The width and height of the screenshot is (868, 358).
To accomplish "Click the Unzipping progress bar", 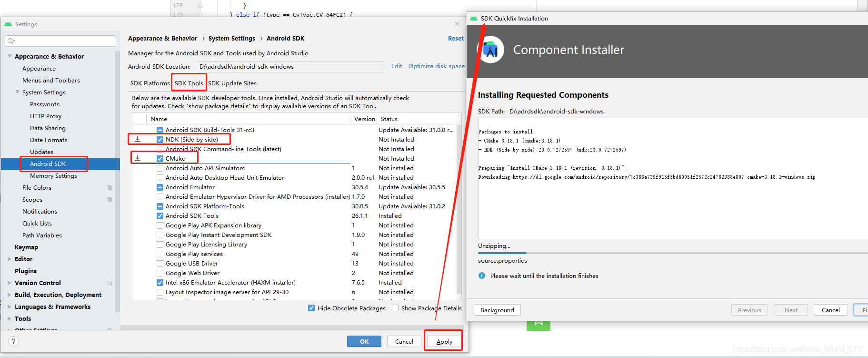I will [673, 253].
